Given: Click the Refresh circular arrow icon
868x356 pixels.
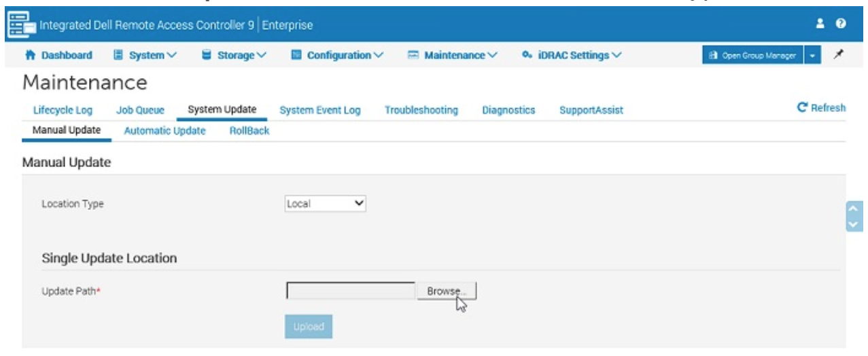Looking at the screenshot, I should point(803,107).
